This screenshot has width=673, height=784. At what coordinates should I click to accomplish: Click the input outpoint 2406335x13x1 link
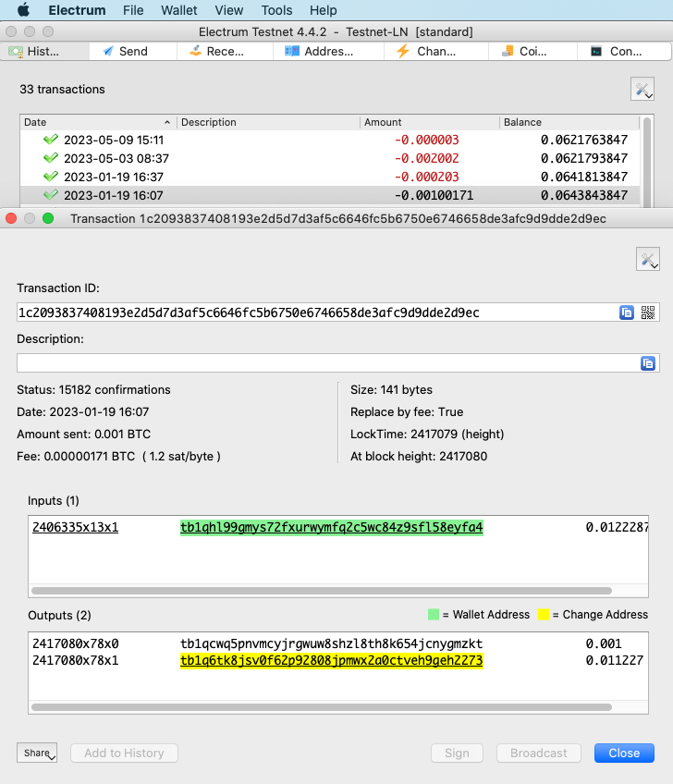(76, 528)
